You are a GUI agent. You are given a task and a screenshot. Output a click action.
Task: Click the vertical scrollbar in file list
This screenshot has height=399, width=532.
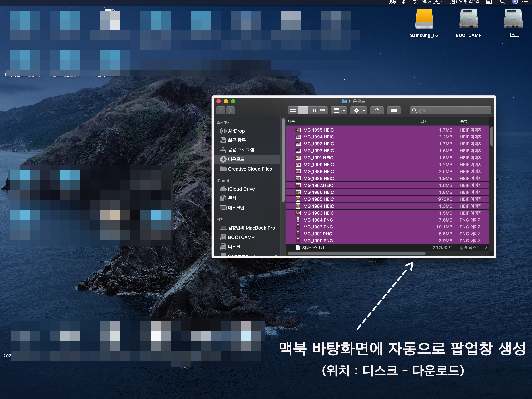pyautogui.click(x=492, y=136)
